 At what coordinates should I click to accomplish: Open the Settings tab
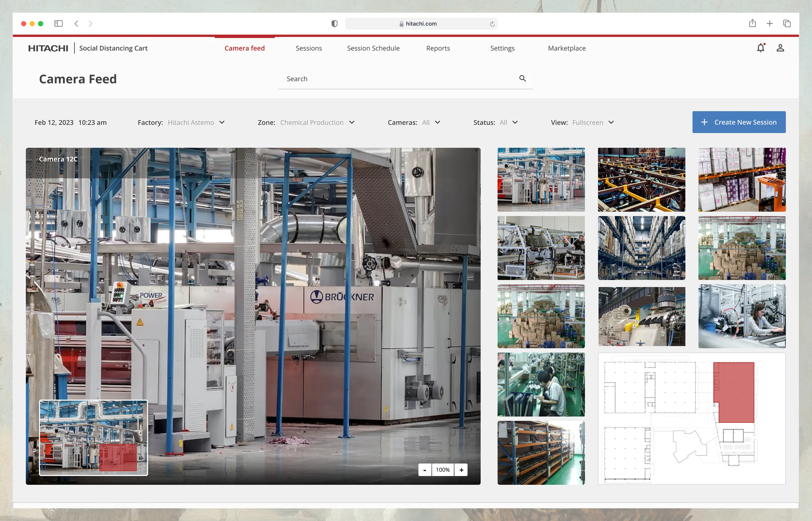502,48
